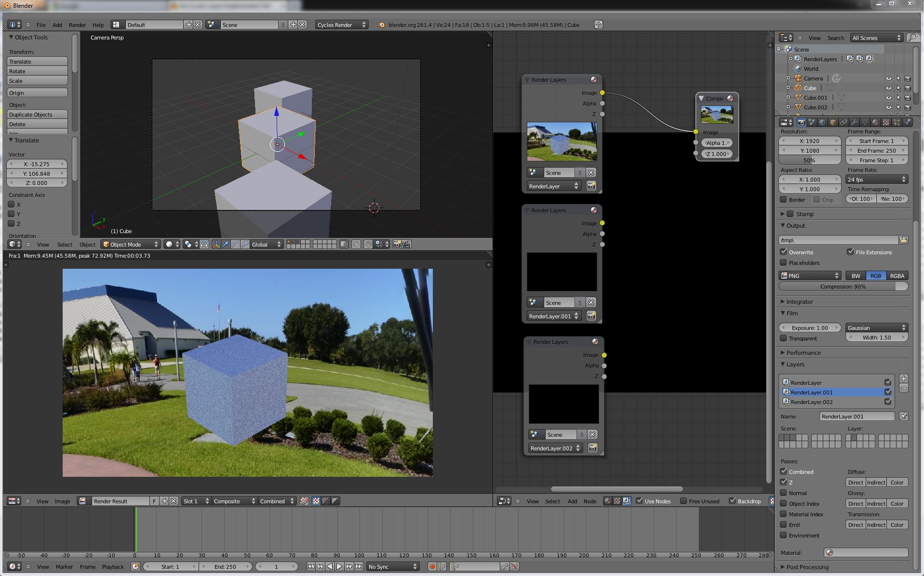Open the Cycles Render engine dropdown
Image resolution: width=924 pixels, height=576 pixels.
click(342, 25)
